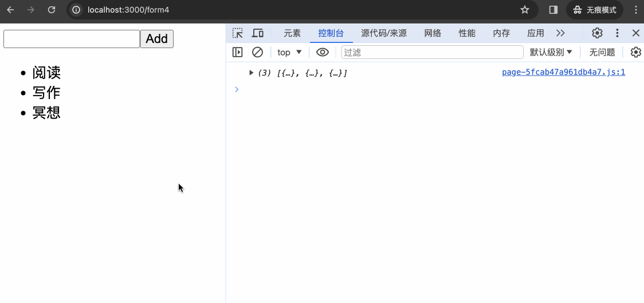Show more DevTools tabs chevron
Image resolution: width=644 pixels, height=303 pixels.
click(560, 33)
